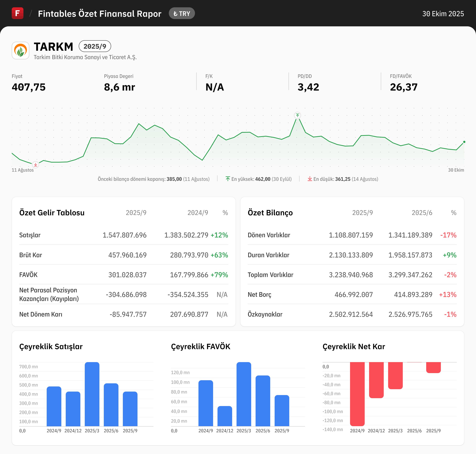Click the FD/FAVÖK value 26,37
Viewport: 476px width, 454px height.
404,87
